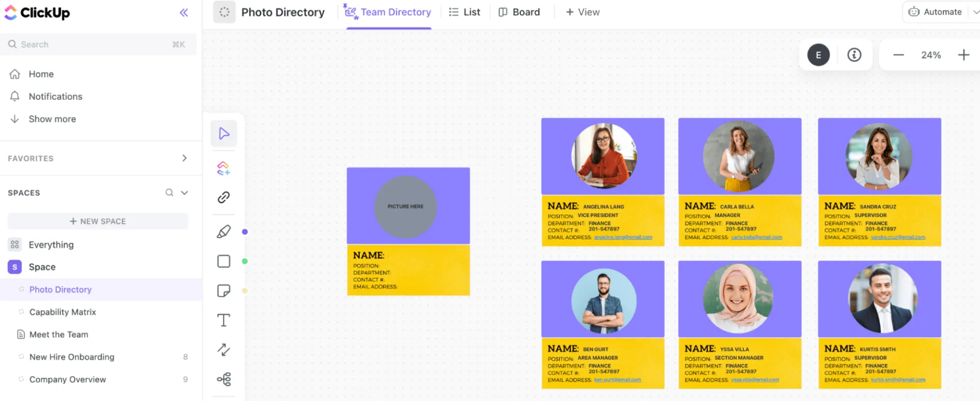The width and height of the screenshot is (980, 401).
Task: Activate the Text tool
Action: coord(224,320)
